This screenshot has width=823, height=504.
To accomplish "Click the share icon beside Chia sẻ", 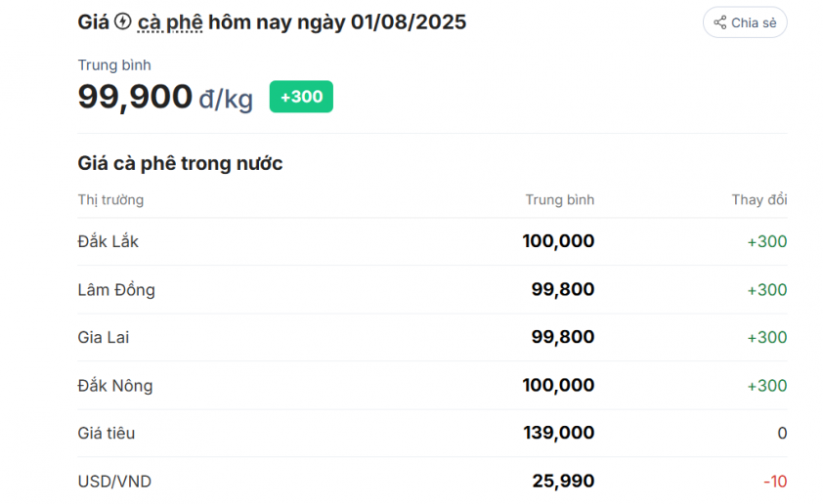I will pyautogui.click(x=720, y=22).
